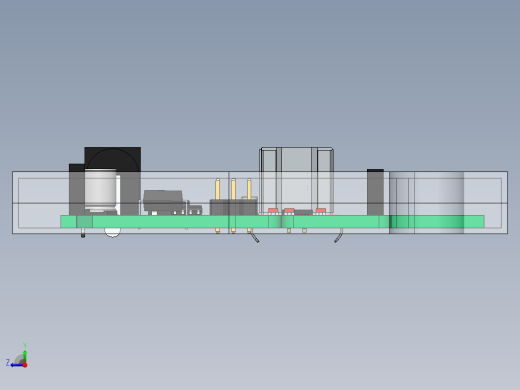Click the red origin point of the triad
The image size is (520, 390).
click(x=25, y=365)
